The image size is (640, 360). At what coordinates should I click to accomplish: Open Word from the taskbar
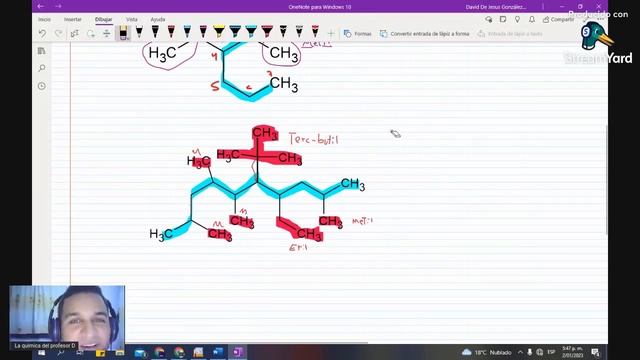(218, 352)
